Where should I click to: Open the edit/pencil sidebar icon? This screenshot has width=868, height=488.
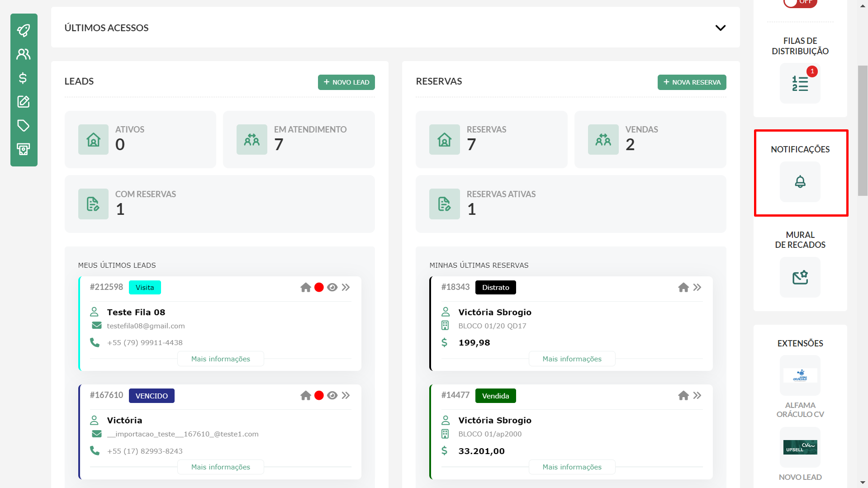coord(24,102)
